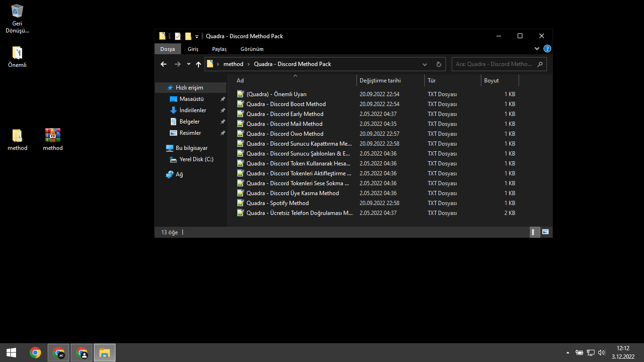
Task: Open the recent locations dropdown arrow
Action: (x=189, y=64)
